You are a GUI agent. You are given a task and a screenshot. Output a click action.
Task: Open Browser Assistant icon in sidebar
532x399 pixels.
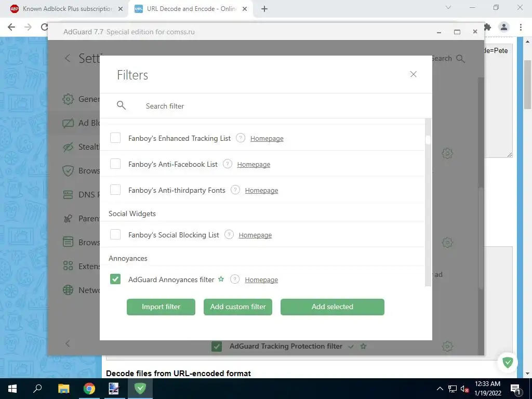click(68, 242)
